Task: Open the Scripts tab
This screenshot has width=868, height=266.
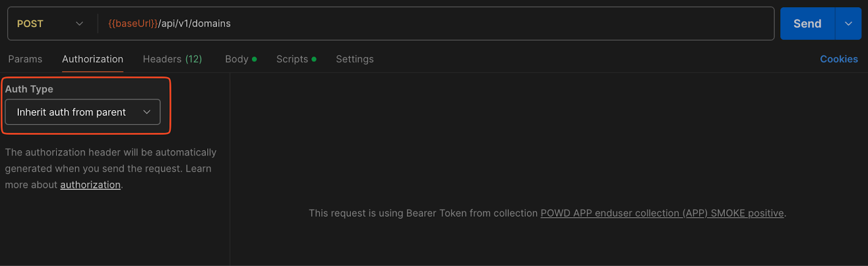Action: click(292, 59)
